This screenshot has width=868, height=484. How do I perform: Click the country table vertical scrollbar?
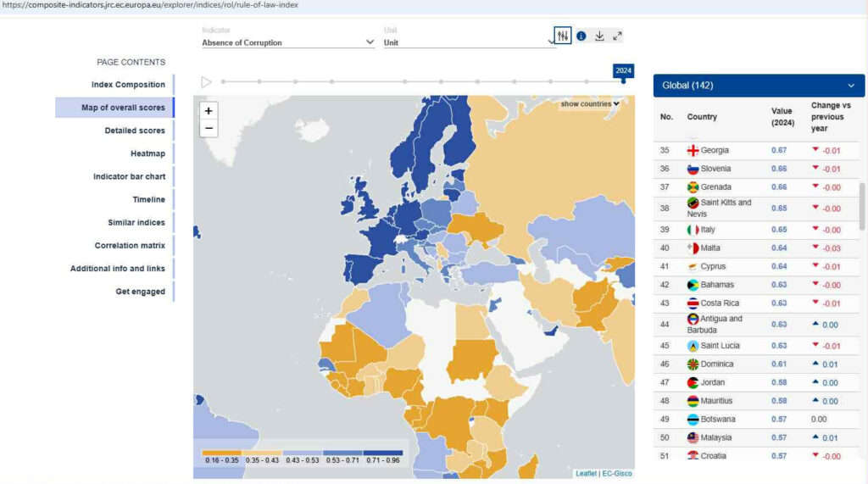pyautogui.click(x=862, y=208)
